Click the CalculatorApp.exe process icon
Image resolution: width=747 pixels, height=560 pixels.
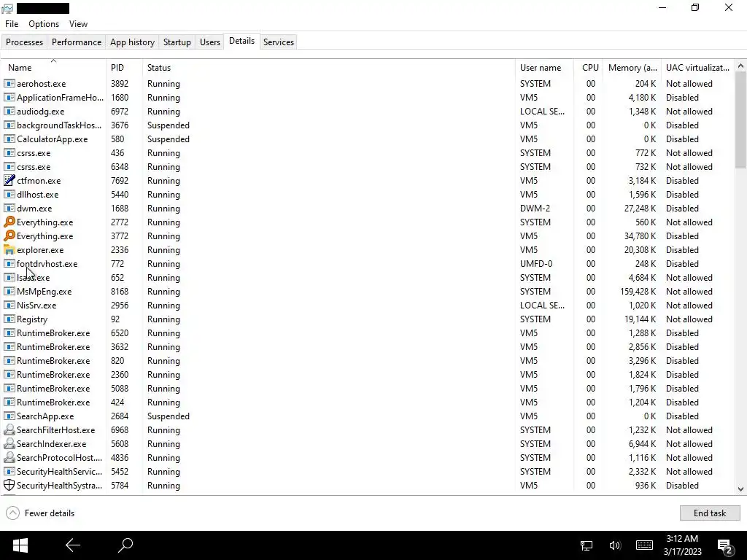(9, 139)
